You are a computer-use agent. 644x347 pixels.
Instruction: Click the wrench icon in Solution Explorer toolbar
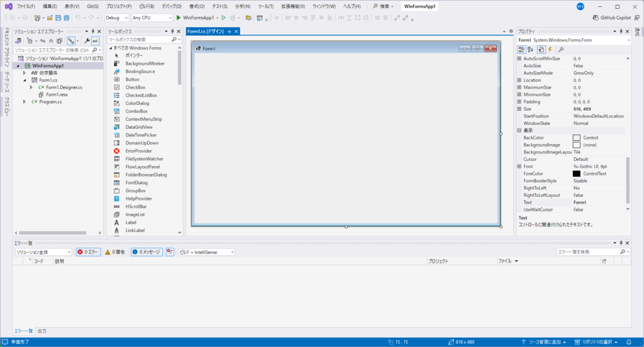pyautogui.click(x=86, y=40)
